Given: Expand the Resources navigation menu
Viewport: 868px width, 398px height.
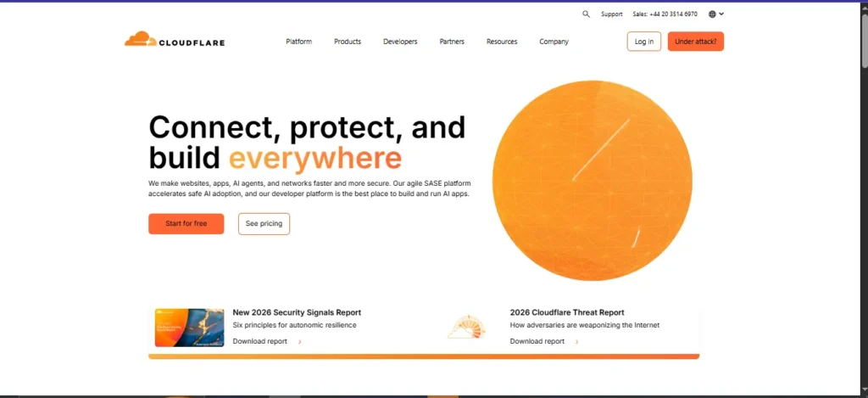Looking at the screenshot, I should pos(502,42).
